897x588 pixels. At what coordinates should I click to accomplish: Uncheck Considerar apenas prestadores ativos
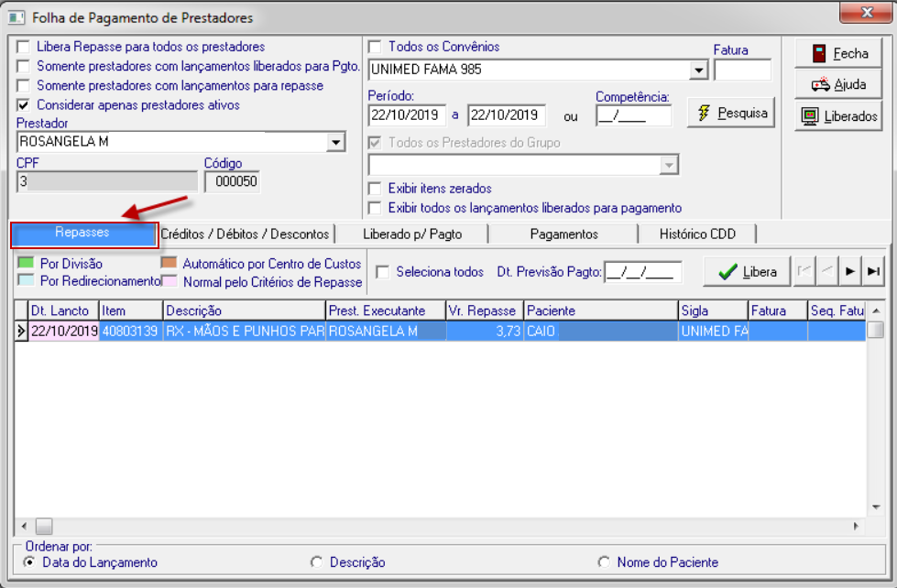(x=24, y=105)
